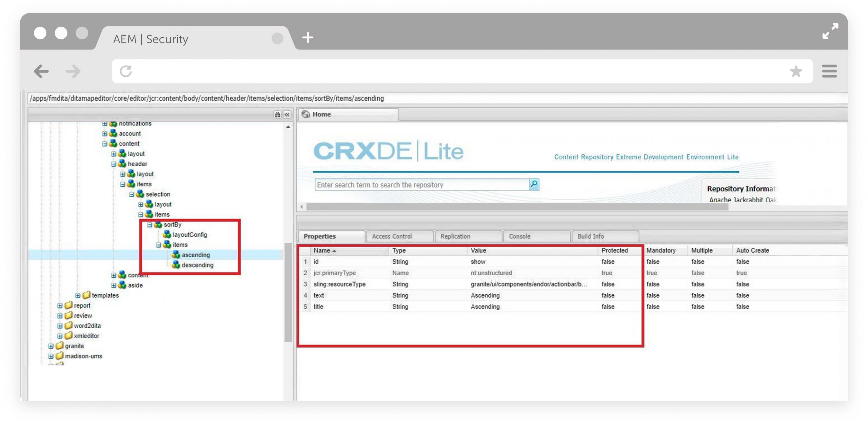Click the report folder icon
This screenshot has width=868, height=425.
(68, 305)
